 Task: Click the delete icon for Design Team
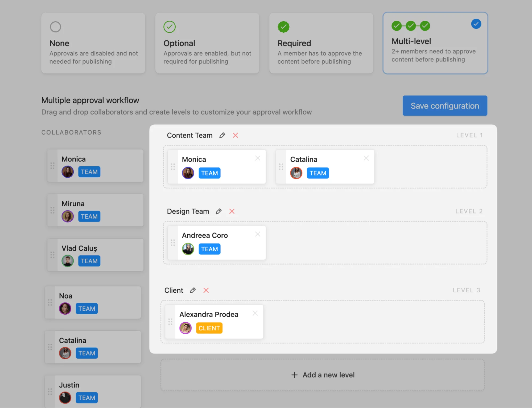(232, 211)
